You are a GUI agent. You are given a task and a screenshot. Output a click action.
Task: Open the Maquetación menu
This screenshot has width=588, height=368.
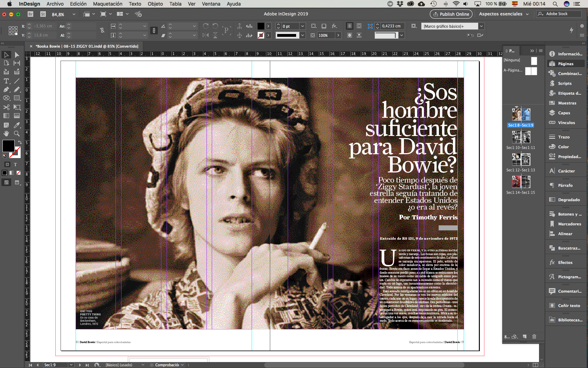pos(107,4)
